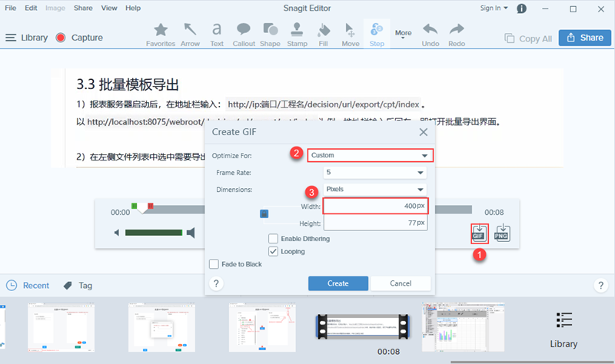Open the Dimensions Pixels dropdown
Viewport: 615px width, 364px height.
tap(374, 189)
